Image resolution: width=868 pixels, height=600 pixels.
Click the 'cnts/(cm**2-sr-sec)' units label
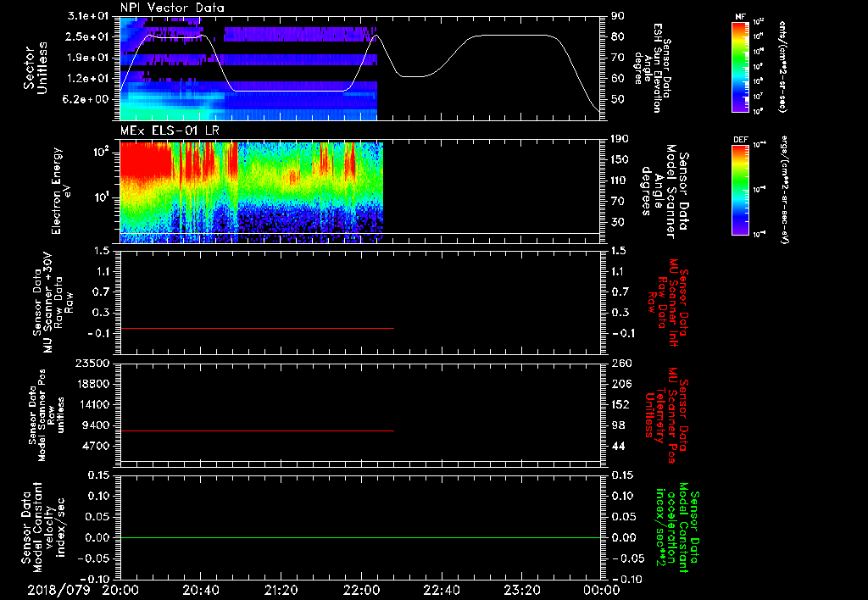point(782,66)
